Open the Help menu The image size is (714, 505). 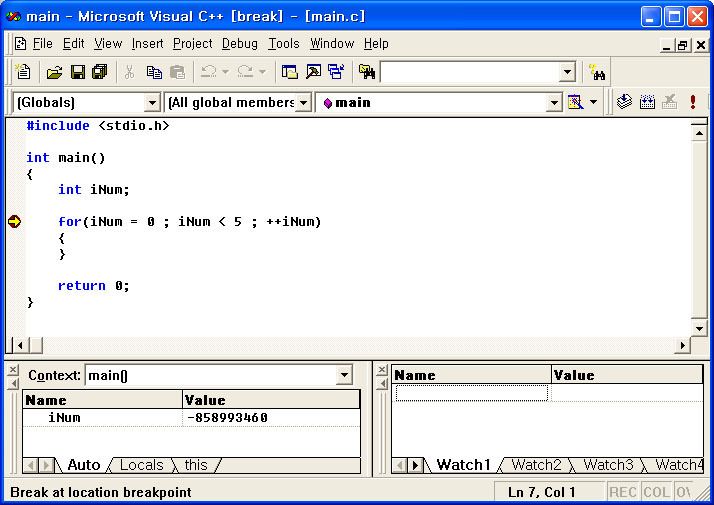376,44
